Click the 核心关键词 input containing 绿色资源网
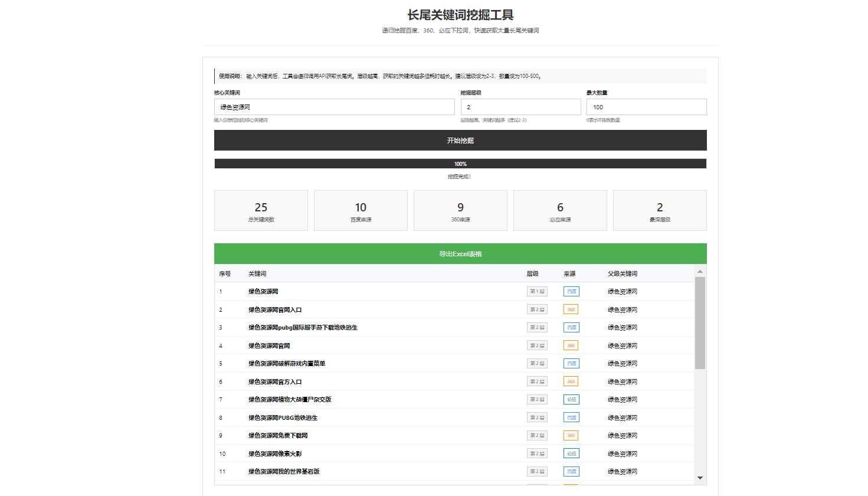The width and height of the screenshot is (868, 496). click(334, 107)
